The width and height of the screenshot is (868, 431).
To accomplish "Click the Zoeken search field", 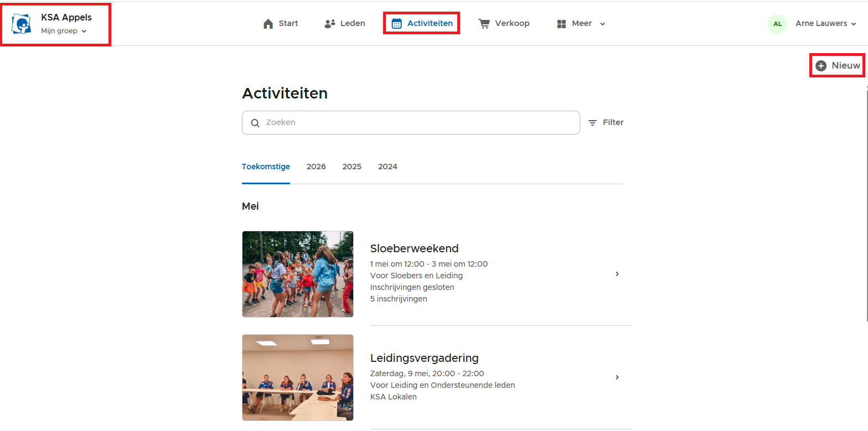I will (411, 123).
